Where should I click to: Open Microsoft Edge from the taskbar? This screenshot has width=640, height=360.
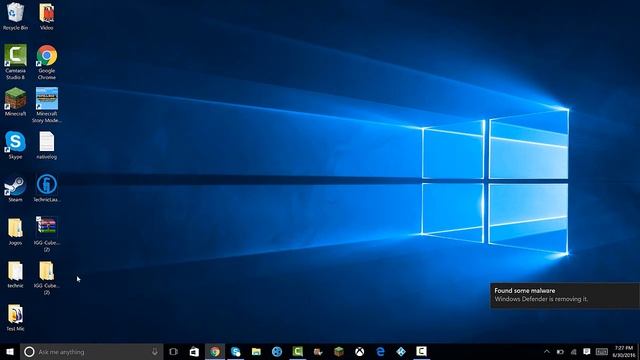(380, 351)
